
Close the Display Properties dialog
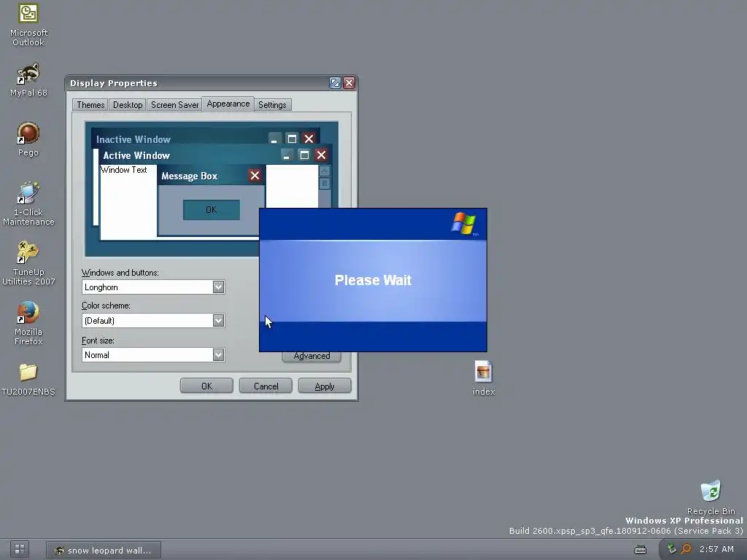[349, 83]
